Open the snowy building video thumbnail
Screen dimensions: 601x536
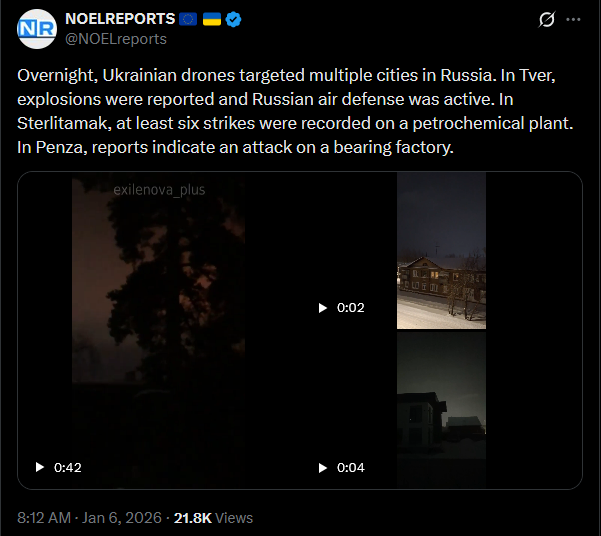coord(441,250)
